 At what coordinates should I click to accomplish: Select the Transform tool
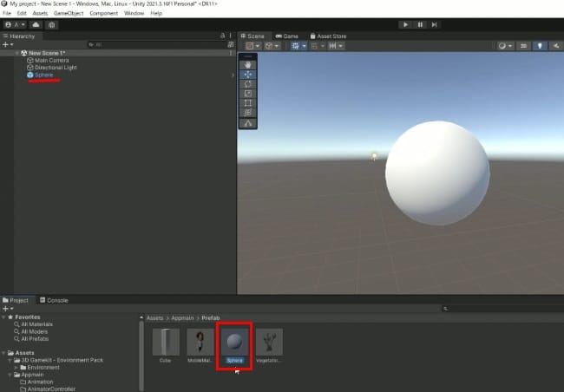(x=248, y=112)
